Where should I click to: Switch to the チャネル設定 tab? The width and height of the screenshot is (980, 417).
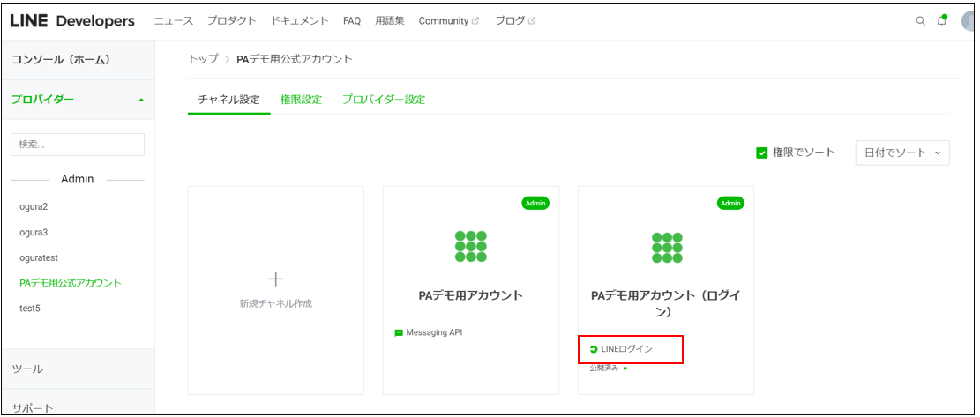pos(228,100)
